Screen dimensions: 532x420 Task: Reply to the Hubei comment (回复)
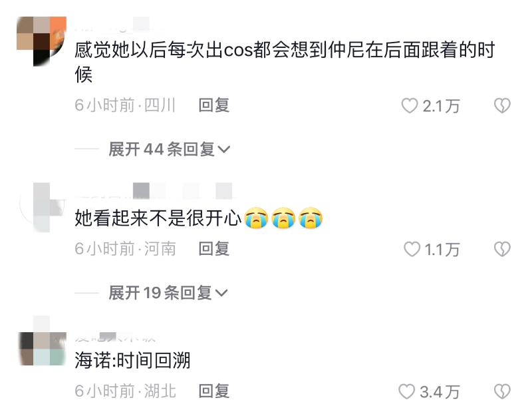click(x=213, y=391)
